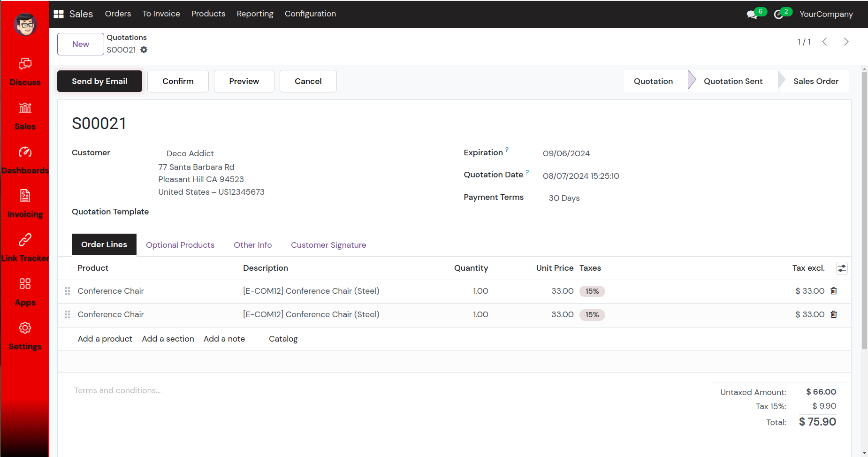
Task: Go to the next record arrow
Action: (846, 42)
